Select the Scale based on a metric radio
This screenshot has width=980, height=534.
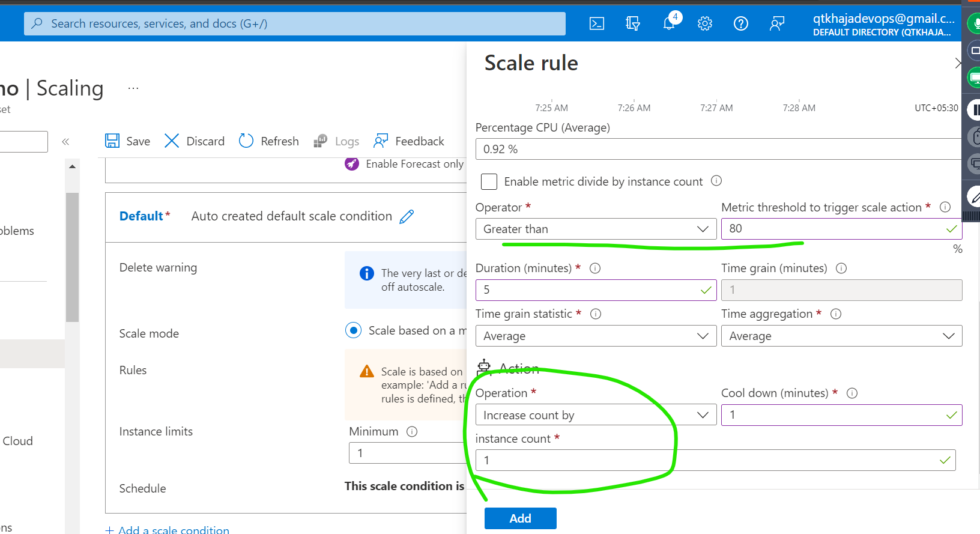click(x=354, y=330)
